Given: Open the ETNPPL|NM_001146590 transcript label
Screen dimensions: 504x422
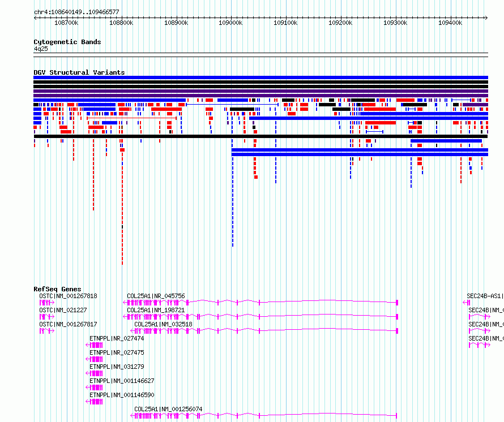Looking at the screenshot, I should [x=122, y=395].
